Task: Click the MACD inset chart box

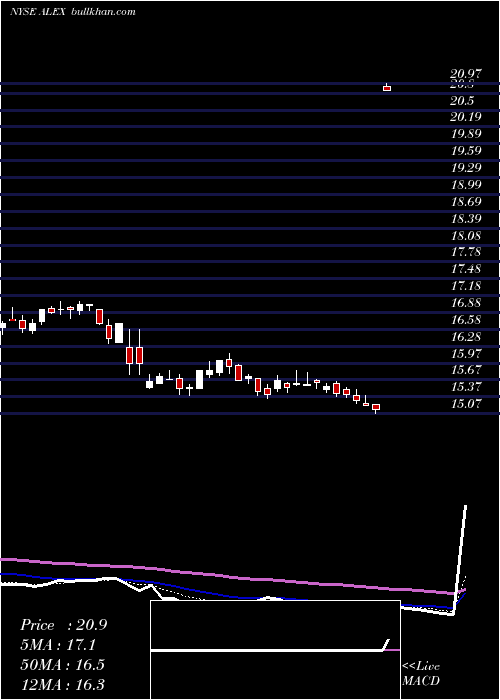Action: tap(275, 650)
